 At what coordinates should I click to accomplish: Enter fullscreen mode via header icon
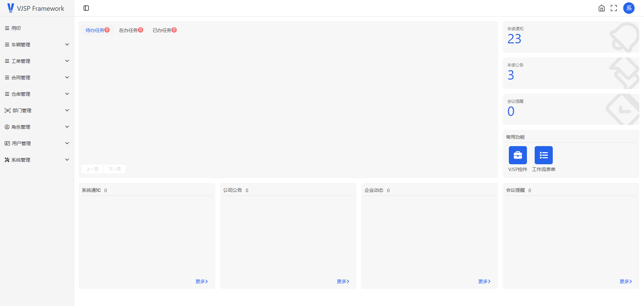coord(613,8)
